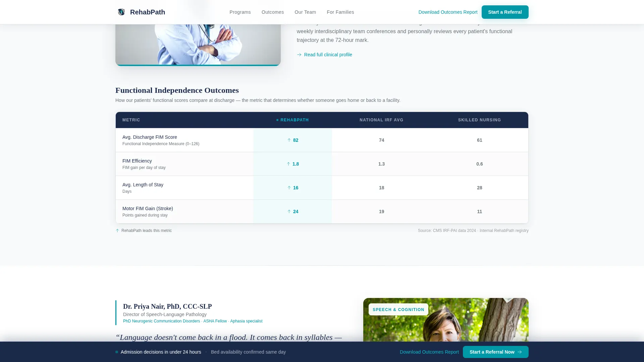Open the Programs menu item
This screenshot has width=644, height=362.
click(x=240, y=12)
